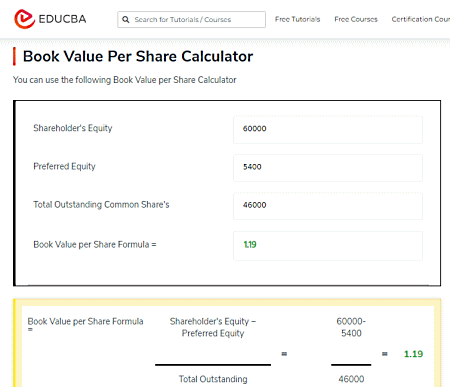The image size is (450, 387).
Task: Click the green 1.19 result in formula panel
Action: tap(413, 354)
